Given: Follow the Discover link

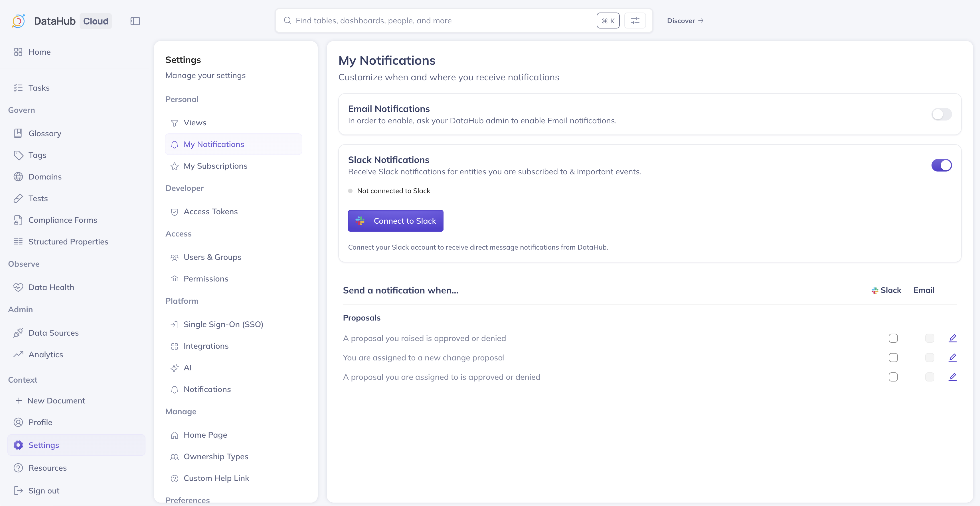Looking at the screenshot, I should pyautogui.click(x=685, y=21).
